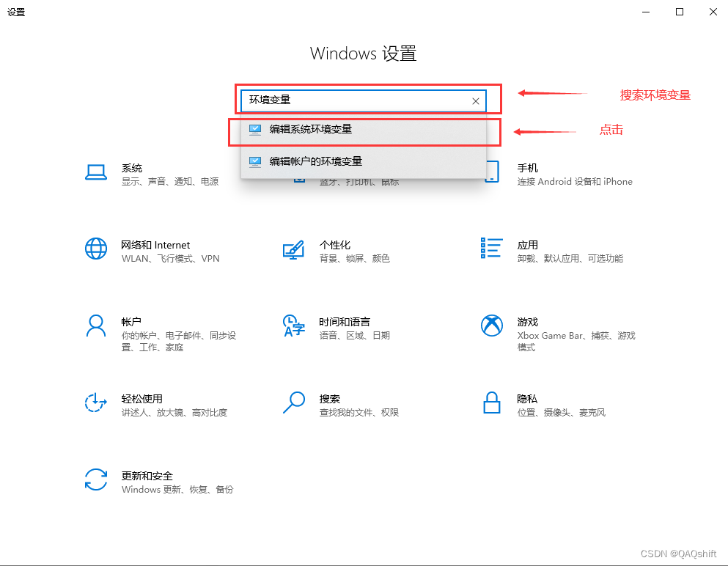Open the Gaming Xbox icon
The width and height of the screenshot is (728, 566).
[492, 326]
